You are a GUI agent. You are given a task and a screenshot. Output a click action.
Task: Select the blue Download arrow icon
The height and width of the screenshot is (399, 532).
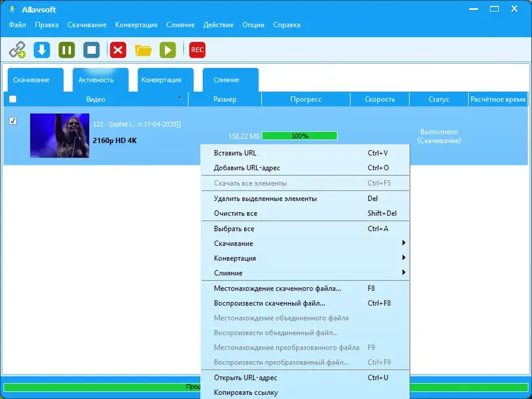41,49
